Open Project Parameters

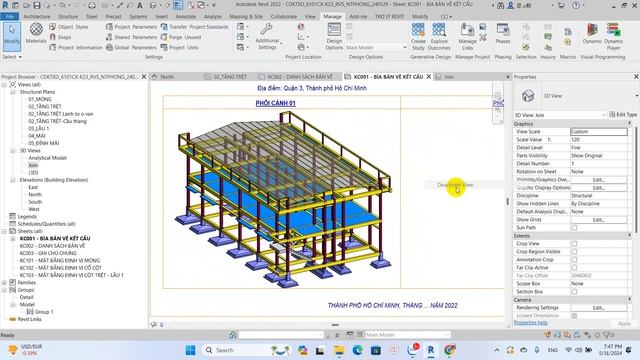click(131, 27)
